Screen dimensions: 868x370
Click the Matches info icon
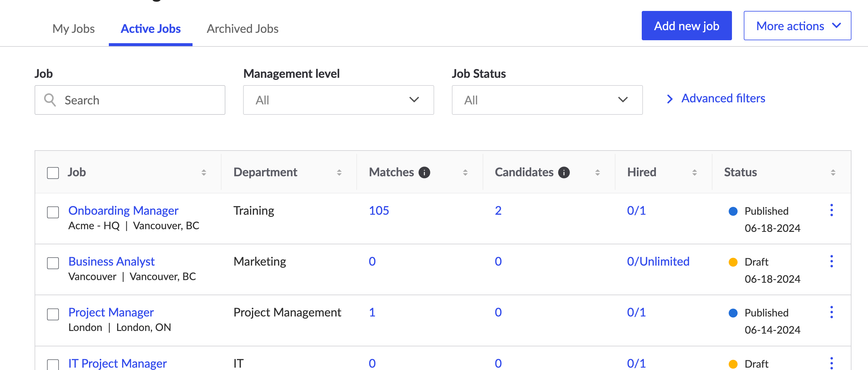pyautogui.click(x=424, y=172)
